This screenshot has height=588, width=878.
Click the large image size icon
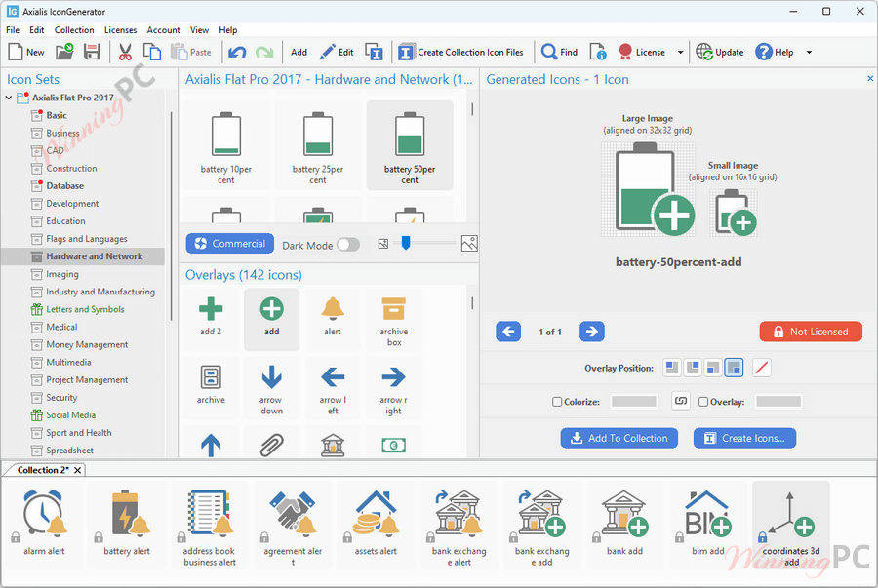[x=469, y=244]
